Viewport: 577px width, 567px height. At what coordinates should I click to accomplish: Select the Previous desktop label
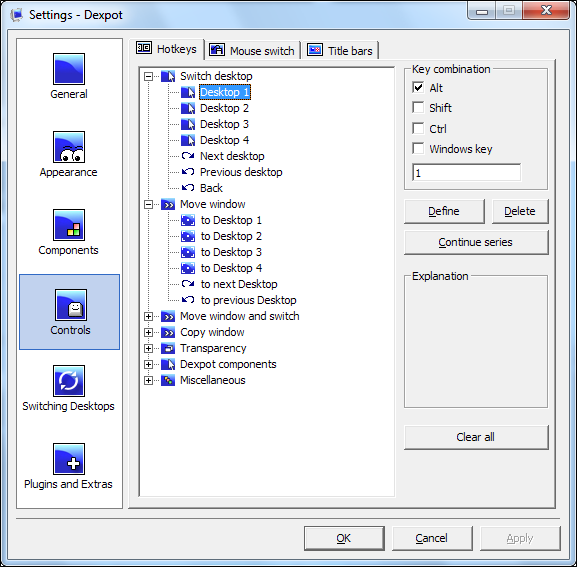(x=241, y=172)
